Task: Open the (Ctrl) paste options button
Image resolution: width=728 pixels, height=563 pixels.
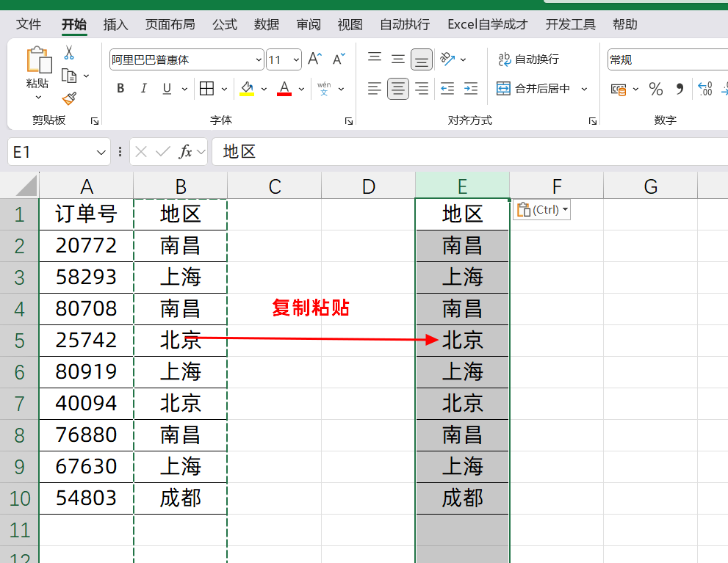Action: point(542,210)
